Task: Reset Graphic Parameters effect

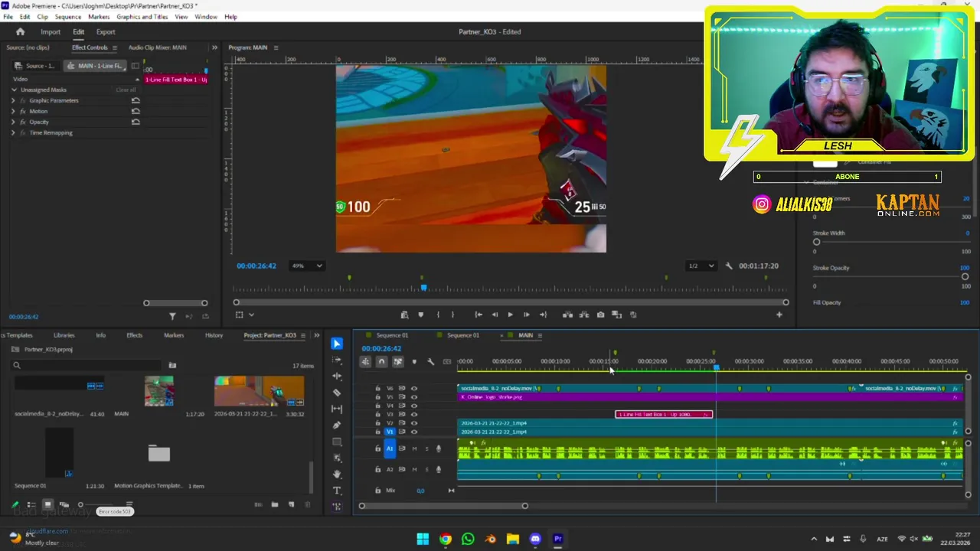Action: tap(136, 100)
